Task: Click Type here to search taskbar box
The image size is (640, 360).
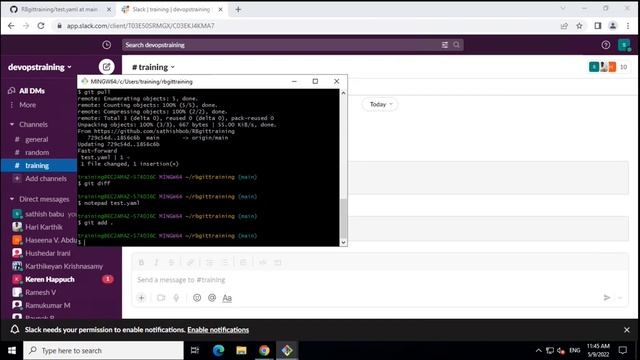Action: tap(103, 351)
